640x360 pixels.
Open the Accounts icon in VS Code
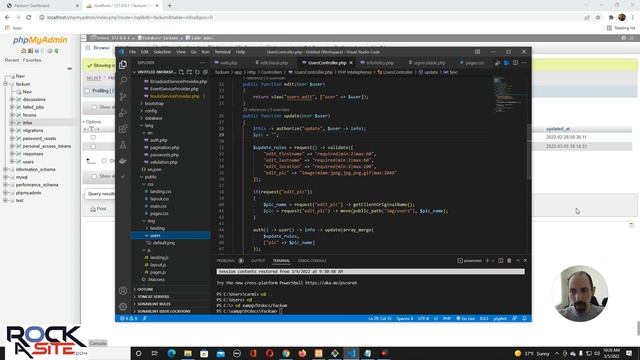pos(123,291)
